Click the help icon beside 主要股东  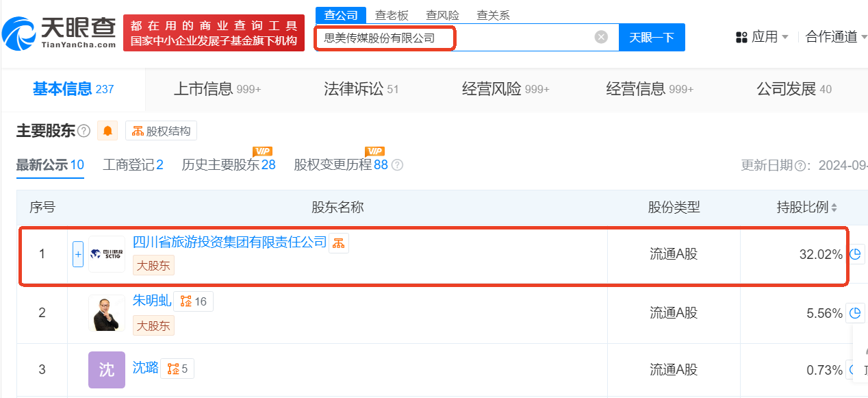(x=84, y=131)
